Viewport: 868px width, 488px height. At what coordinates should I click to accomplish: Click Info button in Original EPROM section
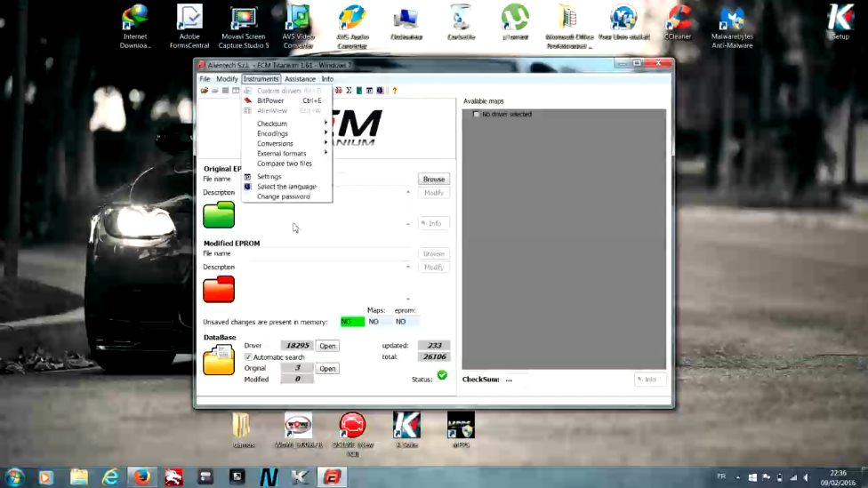click(433, 223)
